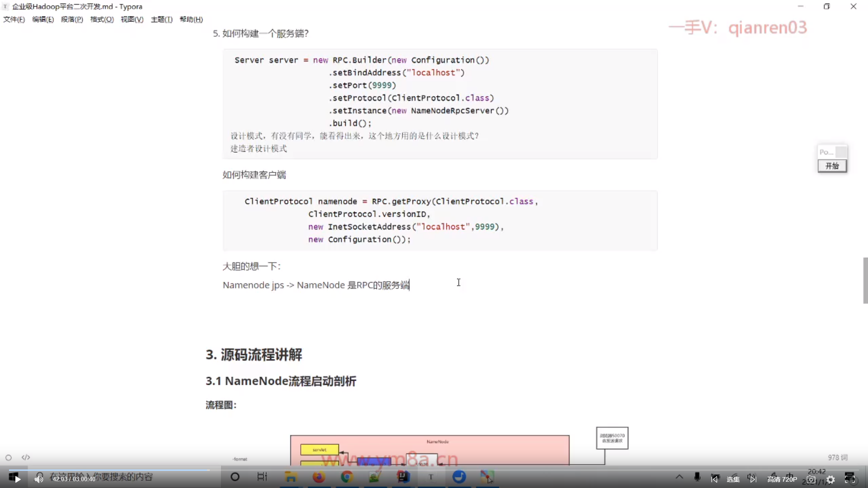Viewport: 868px width, 488px height.
Task: Open 高清 720P quality dropdown
Action: tap(782, 479)
